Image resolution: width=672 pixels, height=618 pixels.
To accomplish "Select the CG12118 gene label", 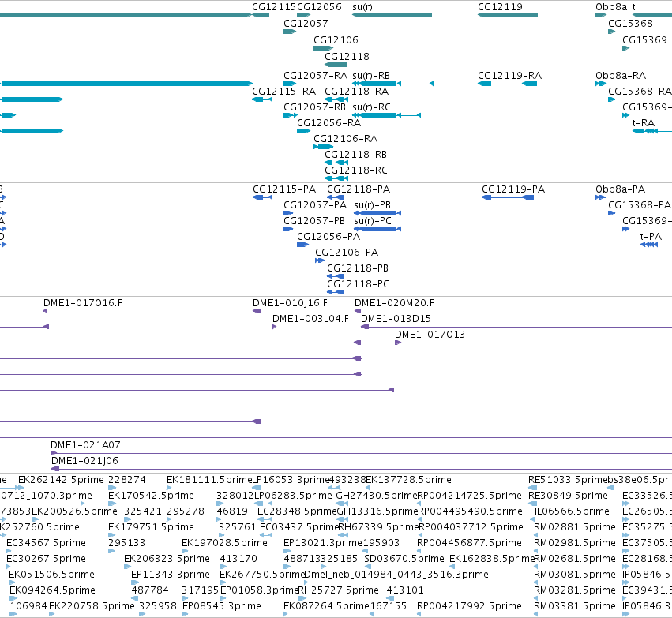I will pos(347,57).
